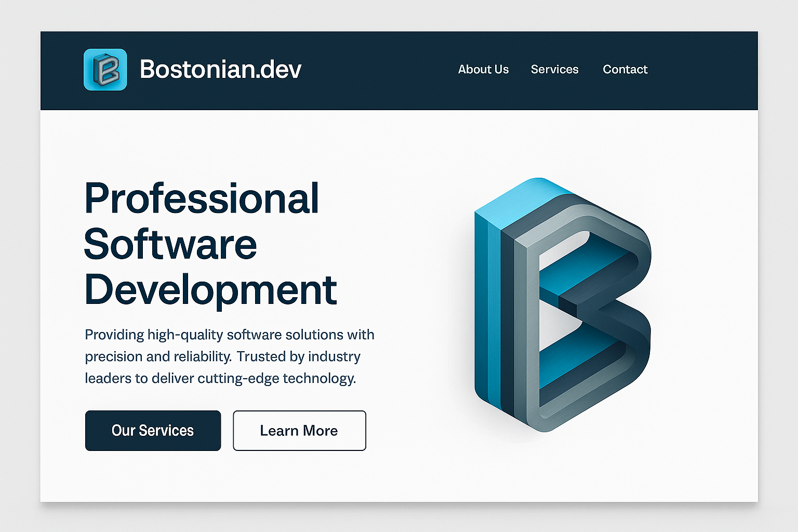Screen dimensions: 798x532
Task: Click the word Software in the headline
Action: point(170,244)
